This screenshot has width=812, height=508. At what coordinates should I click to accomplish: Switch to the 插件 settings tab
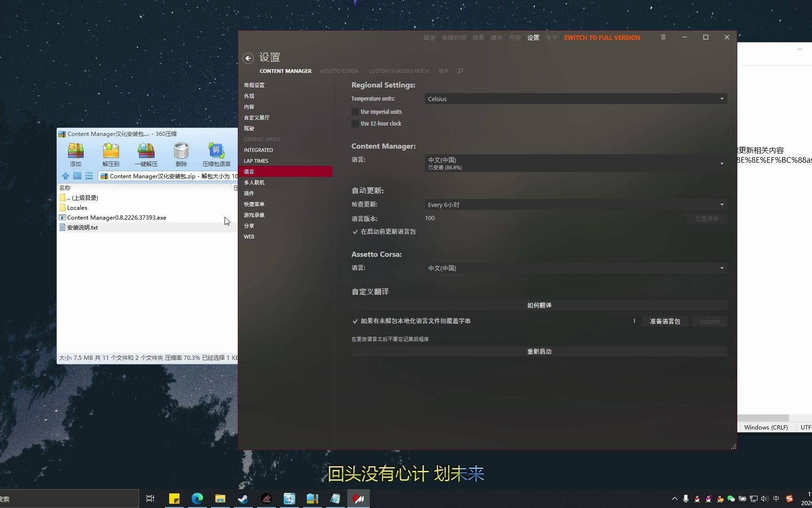[x=444, y=71]
